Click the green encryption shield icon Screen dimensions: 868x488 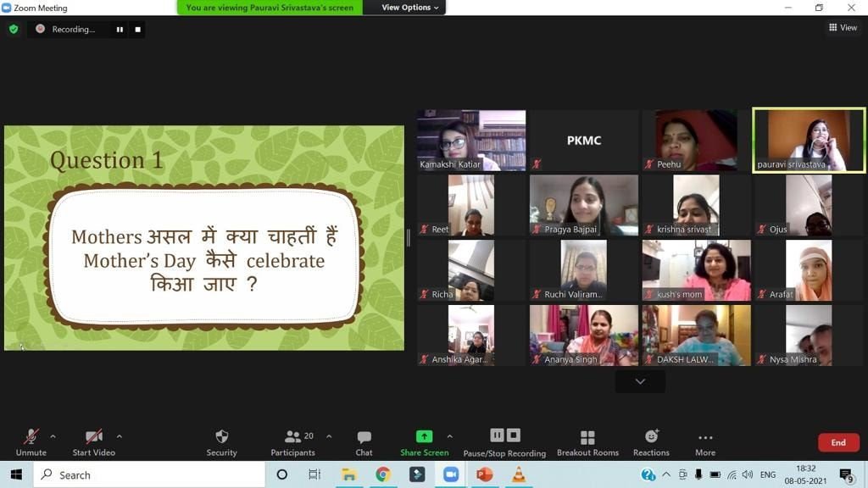coord(14,30)
